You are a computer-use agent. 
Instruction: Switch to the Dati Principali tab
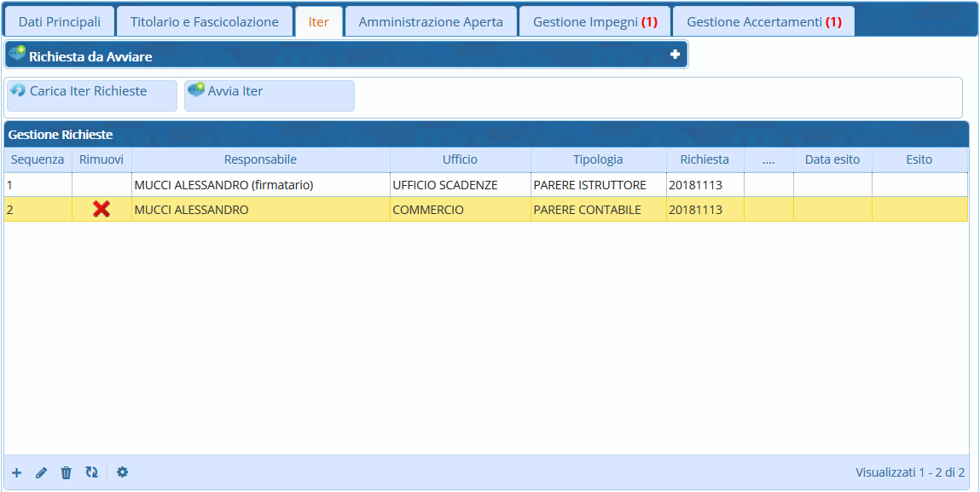pos(59,21)
